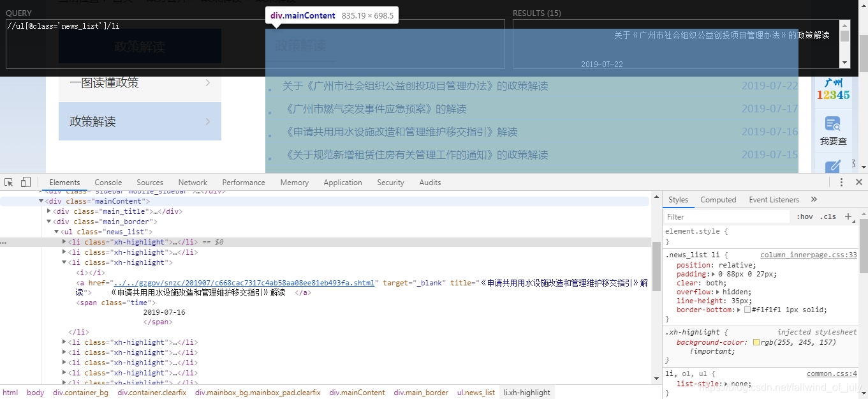The width and height of the screenshot is (868, 399).
Task: Select div.mainContent breadcrumb
Action: point(357,393)
